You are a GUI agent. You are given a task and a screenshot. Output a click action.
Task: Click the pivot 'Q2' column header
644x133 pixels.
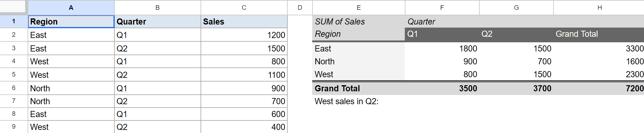(x=516, y=34)
